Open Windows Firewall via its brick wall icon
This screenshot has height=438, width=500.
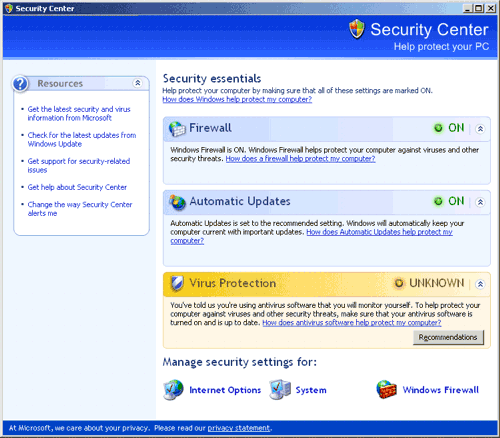tap(387, 389)
